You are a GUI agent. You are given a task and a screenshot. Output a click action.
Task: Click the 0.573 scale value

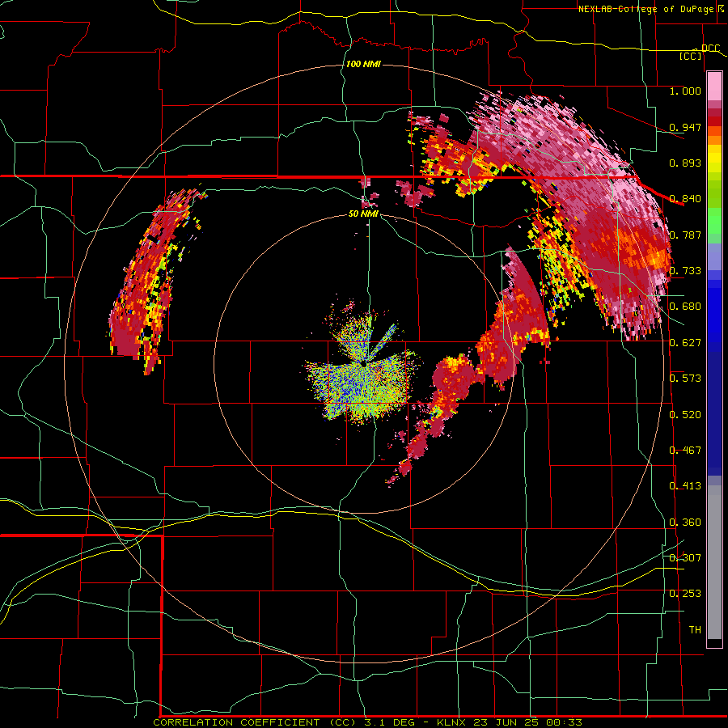(685, 379)
